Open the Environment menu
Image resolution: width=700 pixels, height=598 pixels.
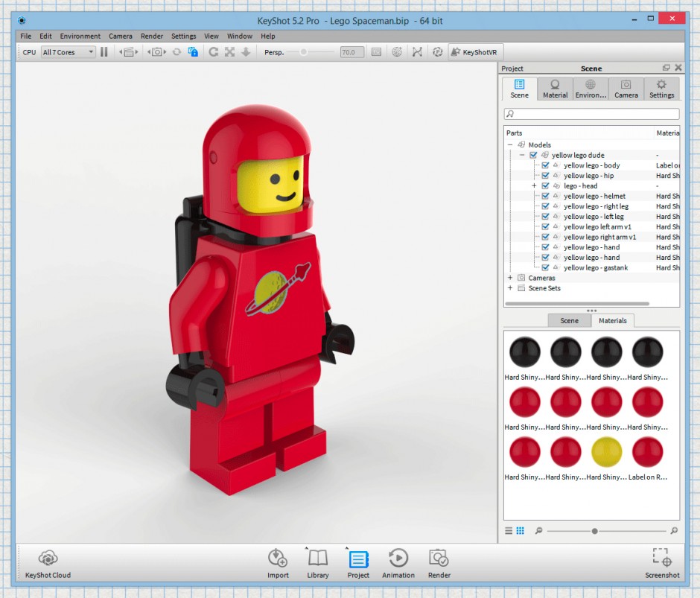pyautogui.click(x=80, y=36)
